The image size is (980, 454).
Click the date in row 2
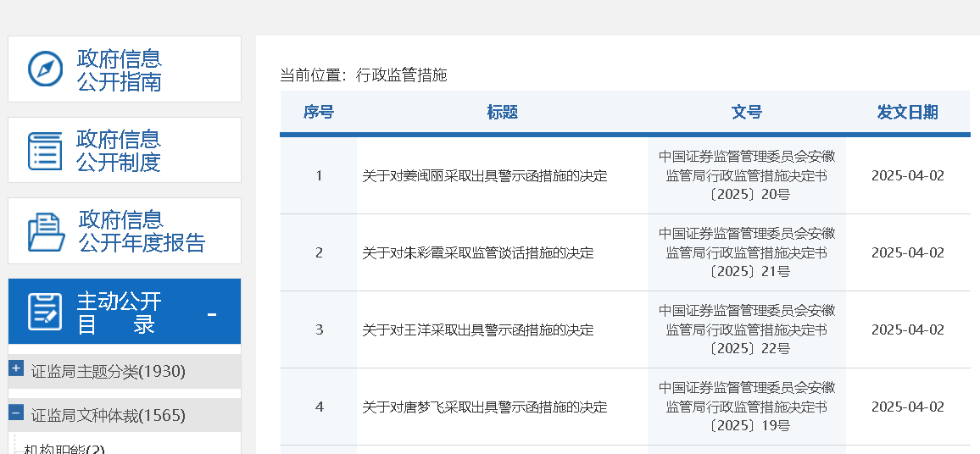coord(907,253)
